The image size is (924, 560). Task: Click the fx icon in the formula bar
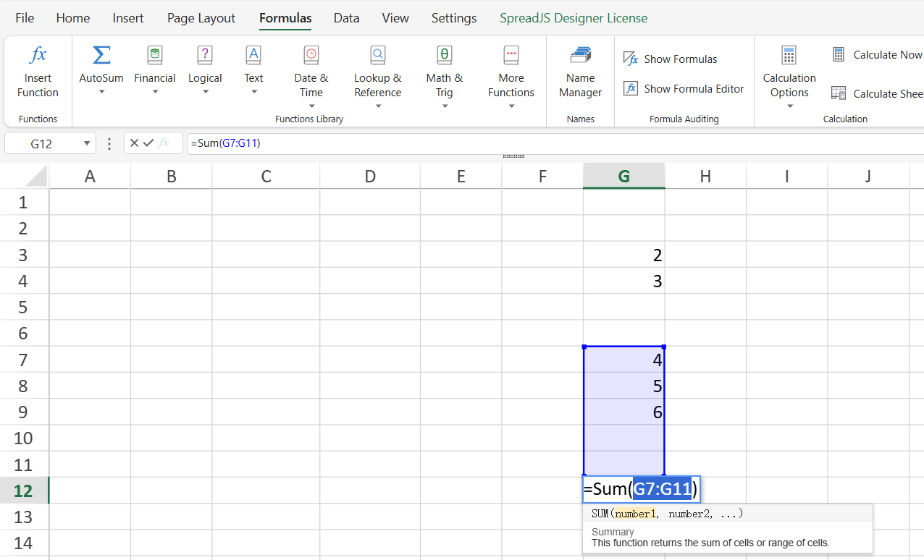point(164,143)
